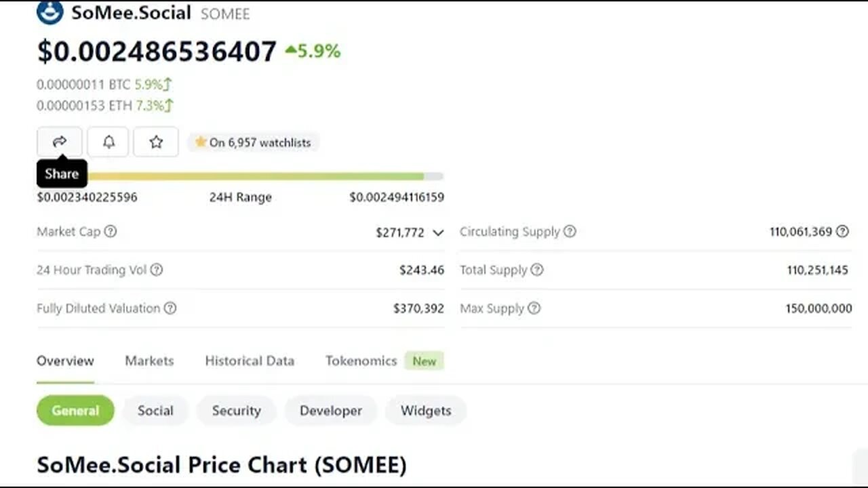Image resolution: width=868 pixels, height=488 pixels.
Task: Open Circulating Supply info icon
Action: click(x=570, y=231)
